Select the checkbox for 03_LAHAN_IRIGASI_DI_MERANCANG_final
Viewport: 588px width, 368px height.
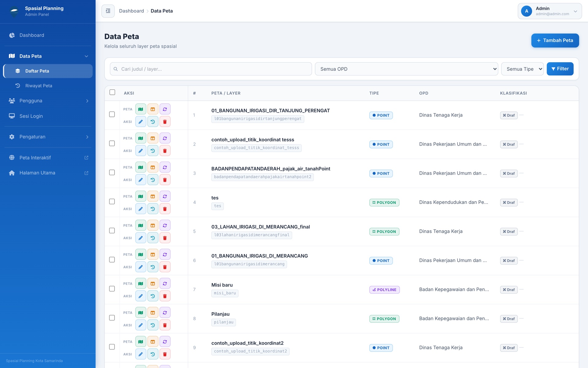click(x=112, y=231)
